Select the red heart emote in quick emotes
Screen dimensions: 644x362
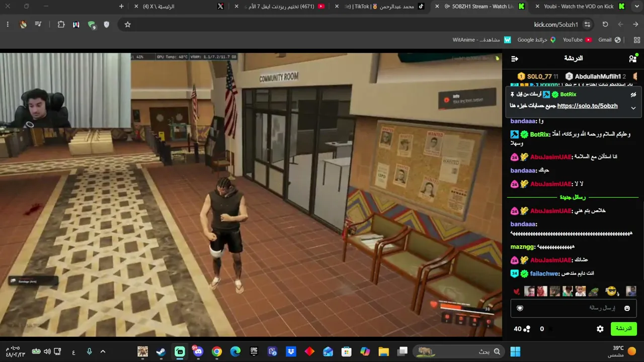point(516,292)
